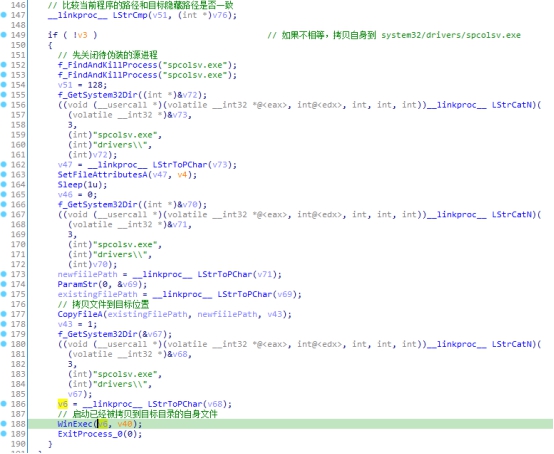The image size is (554, 454).
Task: Click "drivers\\" string on line 160
Action: pyautogui.click(x=120, y=145)
